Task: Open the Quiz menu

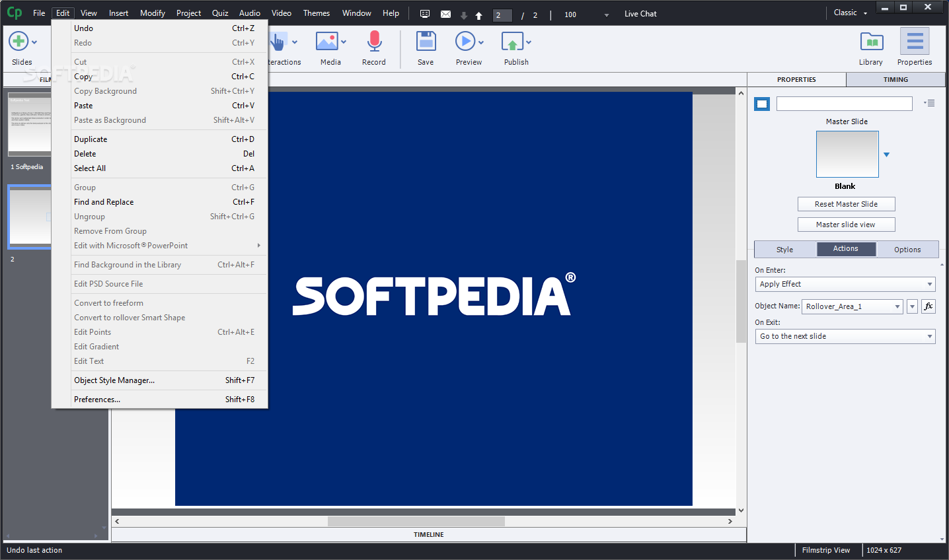Action: (x=220, y=13)
